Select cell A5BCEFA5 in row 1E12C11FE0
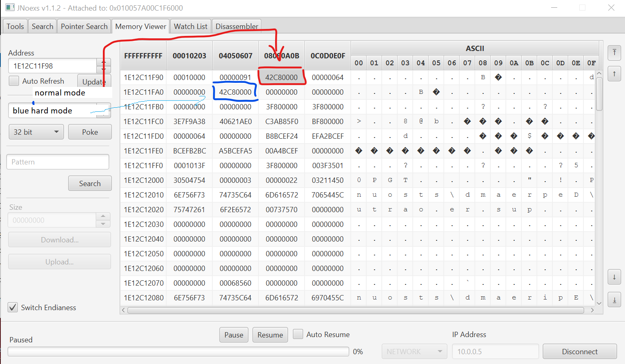The height and width of the screenshot is (364, 625). tap(235, 151)
